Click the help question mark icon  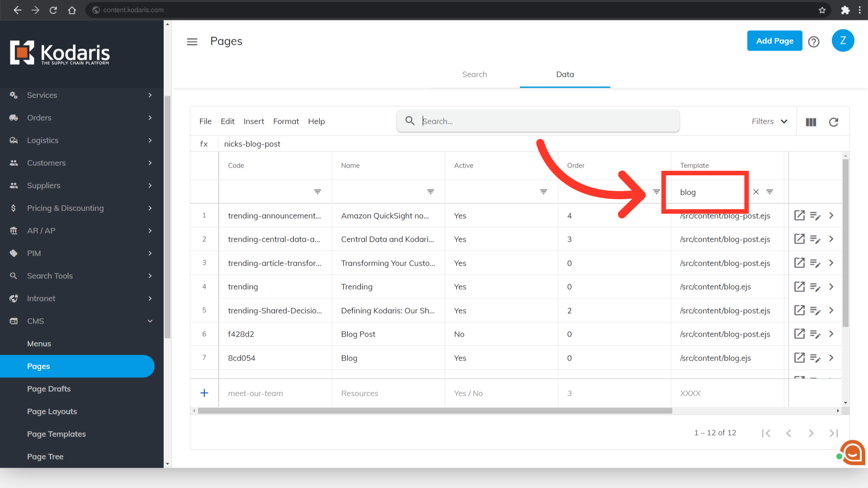click(814, 42)
